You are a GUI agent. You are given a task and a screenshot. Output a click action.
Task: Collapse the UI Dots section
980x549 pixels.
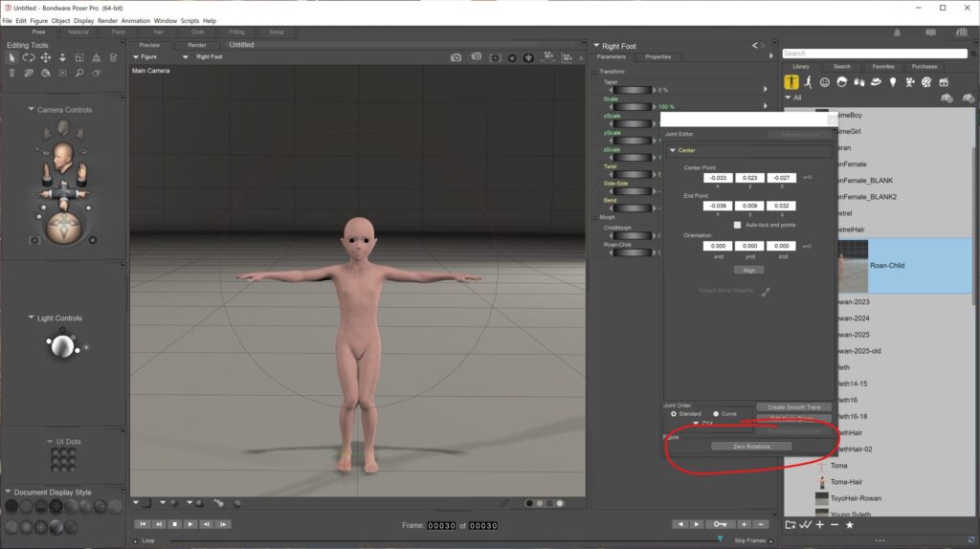pyautogui.click(x=50, y=441)
